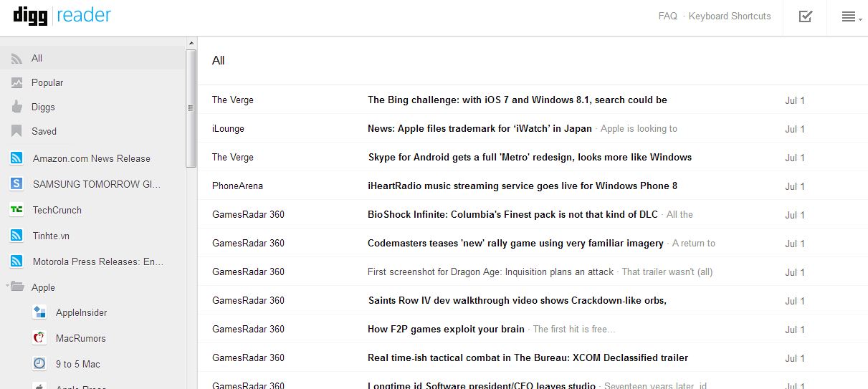The height and width of the screenshot is (389, 868).
Task: Open the TechCrunch feed icon
Action: click(17, 210)
